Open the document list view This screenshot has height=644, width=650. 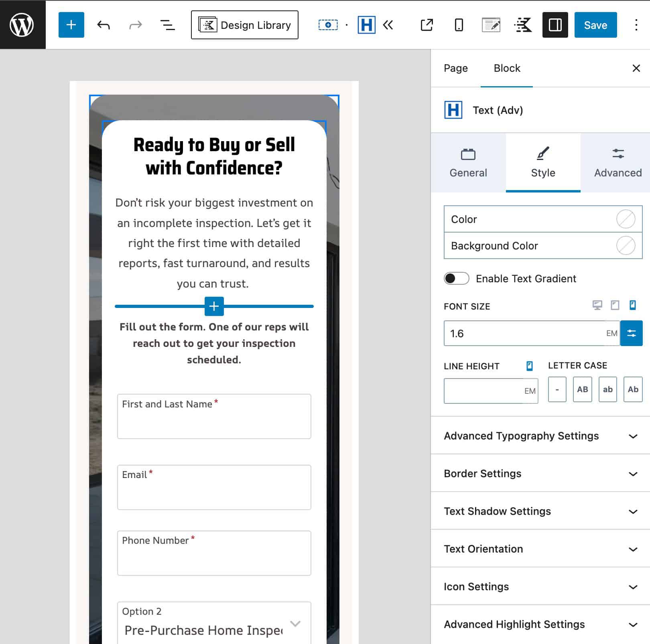[x=167, y=25]
